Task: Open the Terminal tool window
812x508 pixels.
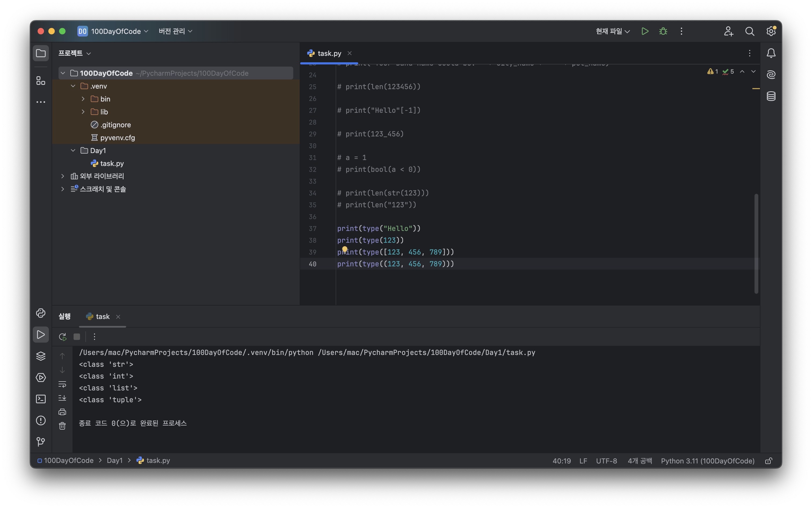Action: coord(41,399)
